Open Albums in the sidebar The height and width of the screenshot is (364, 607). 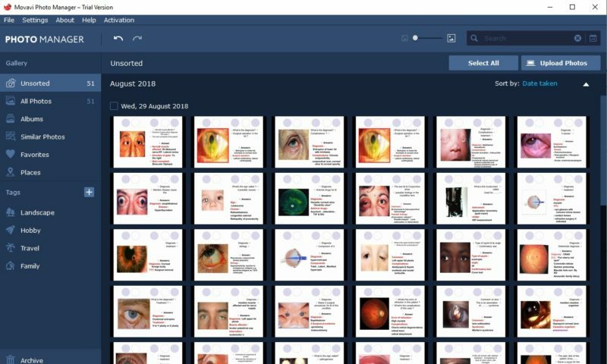pyautogui.click(x=50, y=119)
